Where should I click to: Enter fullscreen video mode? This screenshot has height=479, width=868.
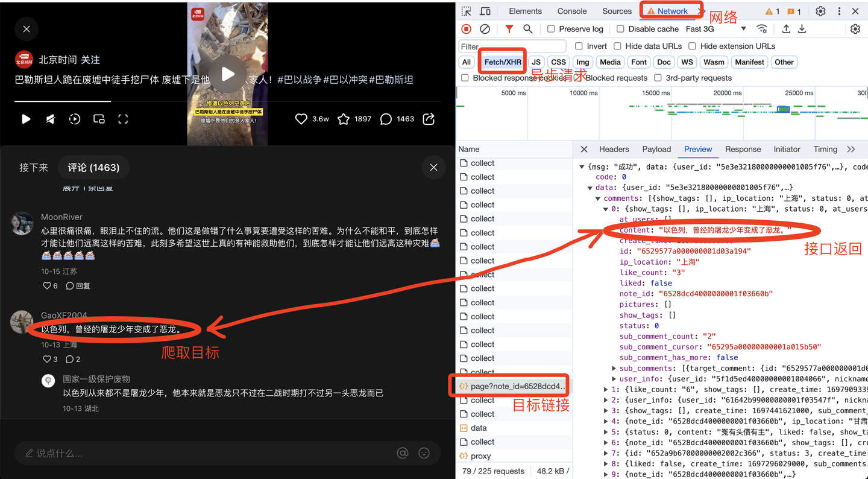pos(123,119)
